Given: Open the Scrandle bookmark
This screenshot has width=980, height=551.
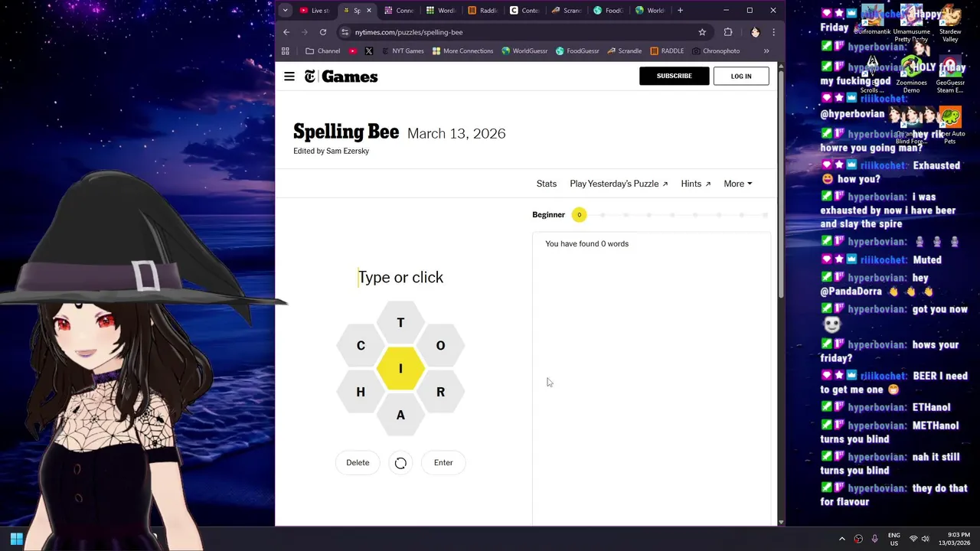Looking at the screenshot, I should [624, 51].
